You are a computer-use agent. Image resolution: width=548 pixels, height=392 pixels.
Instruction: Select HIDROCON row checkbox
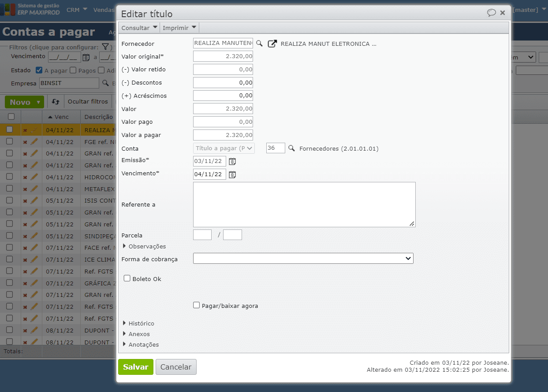click(x=9, y=177)
